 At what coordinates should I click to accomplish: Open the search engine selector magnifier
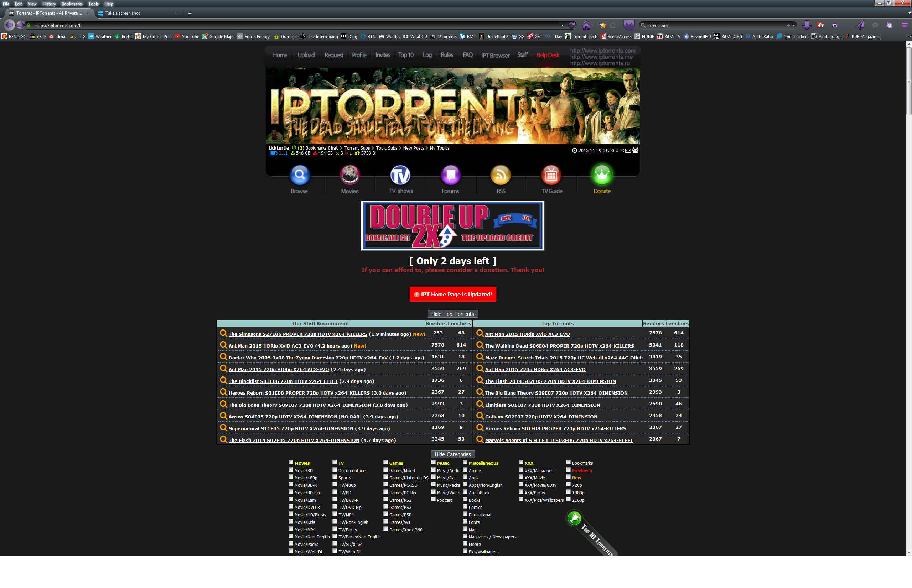click(643, 25)
